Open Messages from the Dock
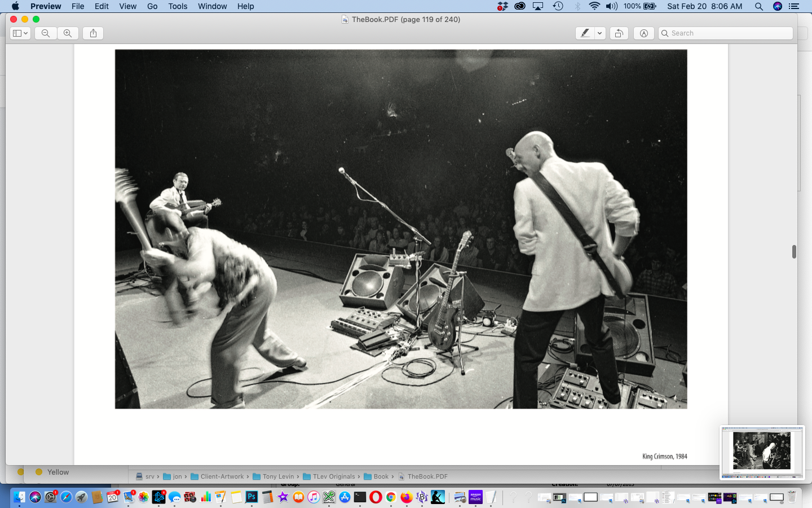Image resolution: width=812 pixels, height=508 pixels. point(174,497)
